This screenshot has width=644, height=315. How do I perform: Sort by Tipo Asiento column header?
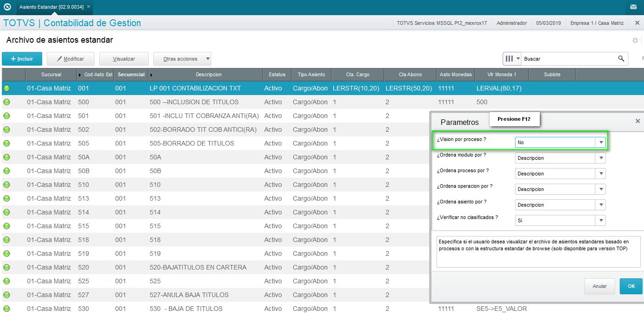(x=311, y=74)
